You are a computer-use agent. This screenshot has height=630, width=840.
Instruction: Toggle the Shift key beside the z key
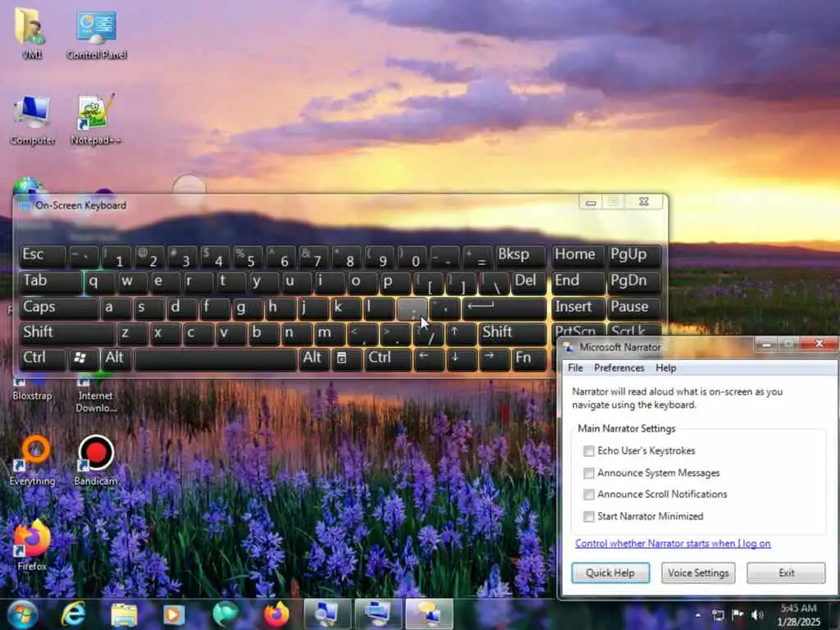click(67, 334)
